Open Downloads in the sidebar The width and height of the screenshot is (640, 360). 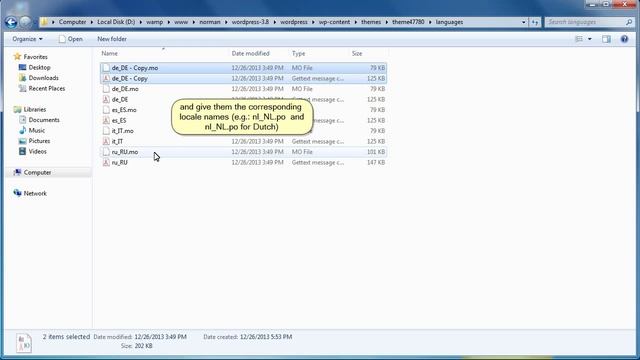44,78
